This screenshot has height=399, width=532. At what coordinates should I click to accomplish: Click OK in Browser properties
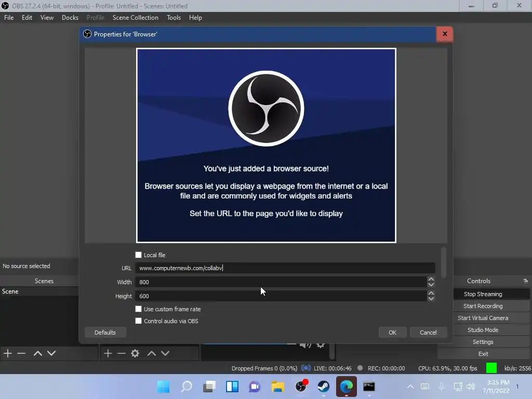tap(393, 332)
